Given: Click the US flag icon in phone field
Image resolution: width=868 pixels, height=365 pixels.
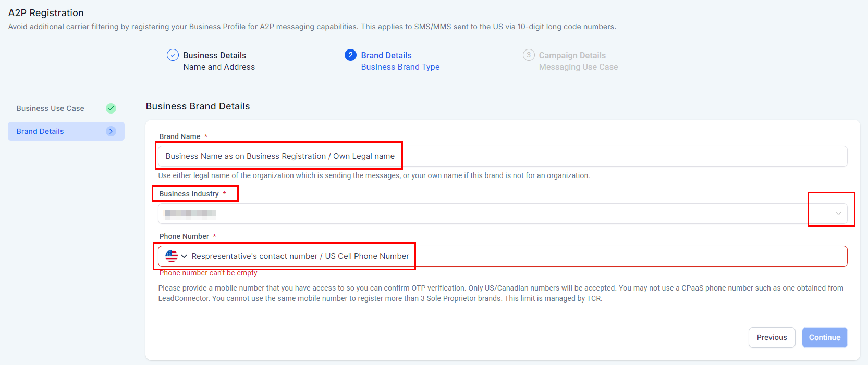Looking at the screenshot, I should pos(171,256).
